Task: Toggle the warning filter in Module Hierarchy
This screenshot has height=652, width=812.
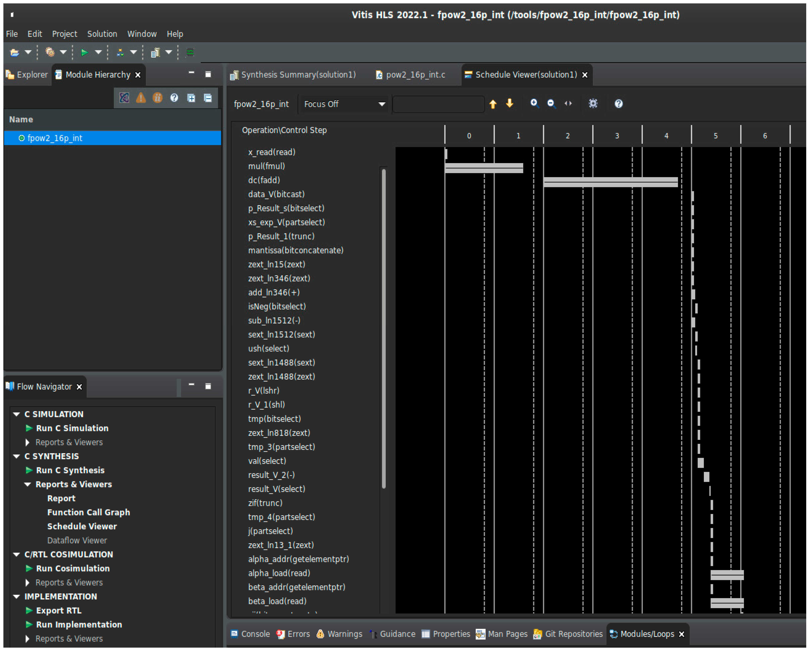Action: pos(141,98)
